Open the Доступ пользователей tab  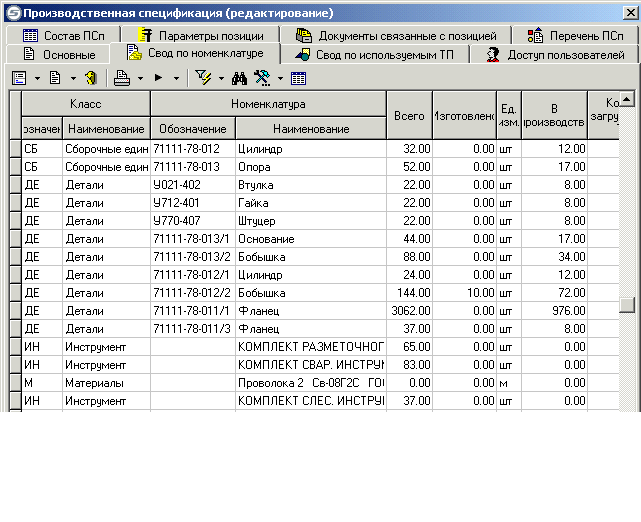point(554,54)
